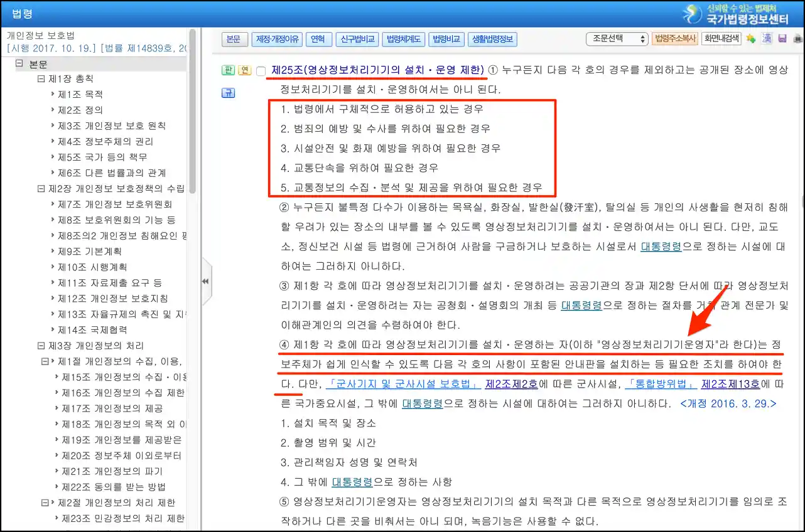The width and height of the screenshot is (805, 532).
Task: Select 제4조 정보주체의 권리
Action: point(107,141)
